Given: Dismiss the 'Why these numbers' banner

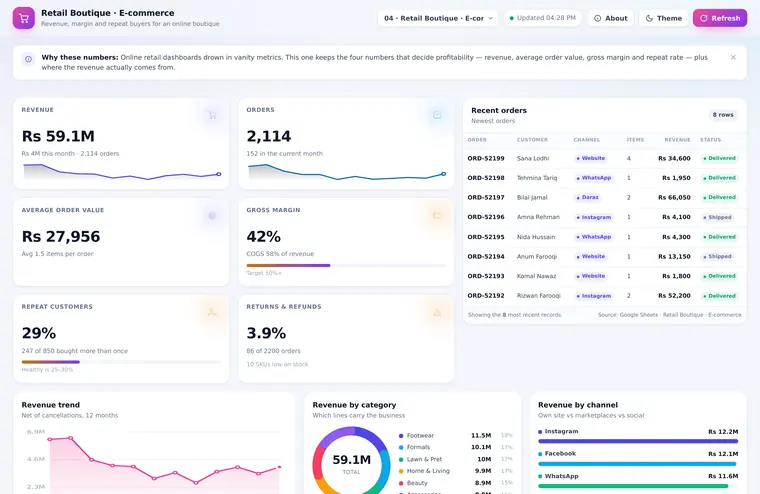Looking at the screenshot, I should click(x=733, y=57).
